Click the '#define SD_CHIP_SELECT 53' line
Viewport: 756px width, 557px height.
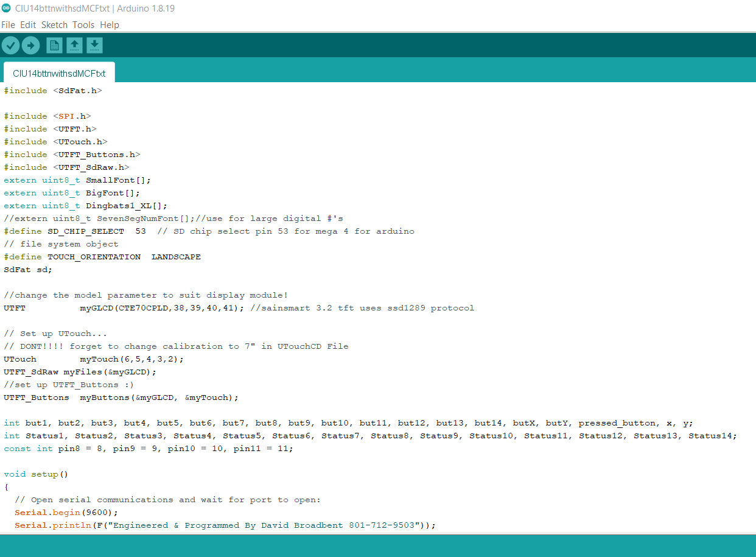point(209,231)
